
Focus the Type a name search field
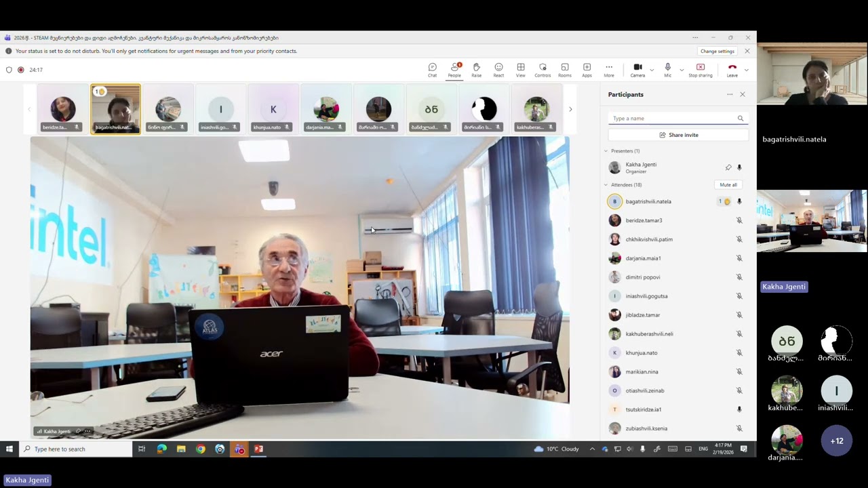678,119
